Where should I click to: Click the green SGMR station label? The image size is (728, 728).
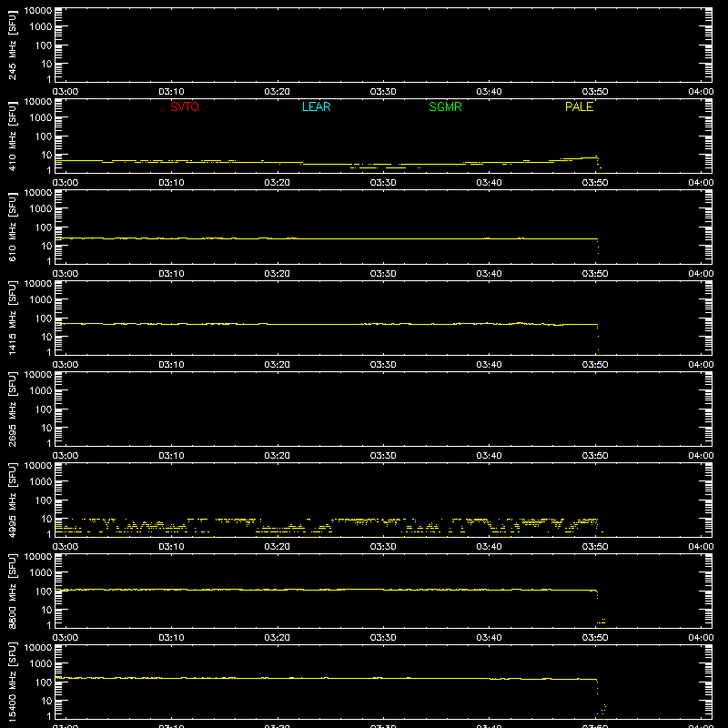pyautogui.click(x=445, y=106)
